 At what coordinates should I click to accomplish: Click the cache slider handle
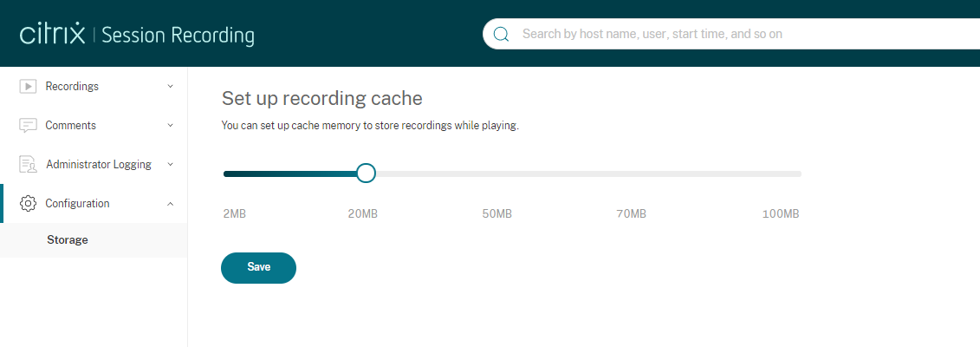pyautogui.click(x=366, y=173)
